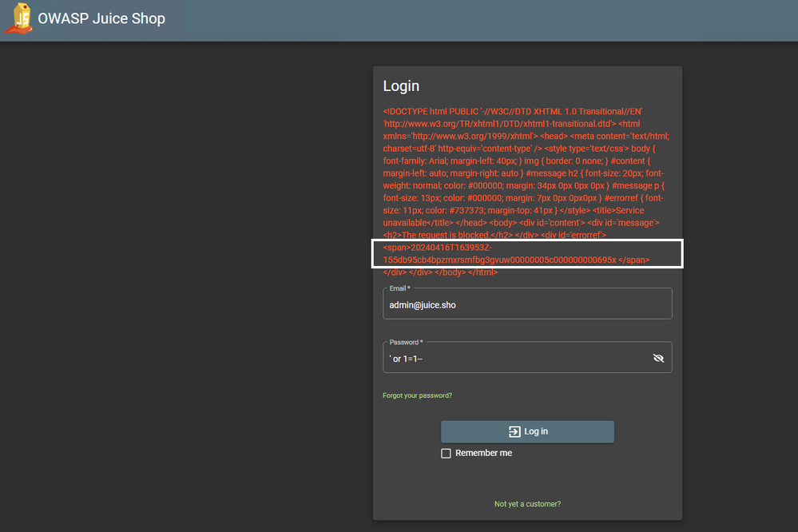This screenshot has width=798, height=532.
Task: Open OWASP Juice Shop home title
Action: click(x=101, y=18)
